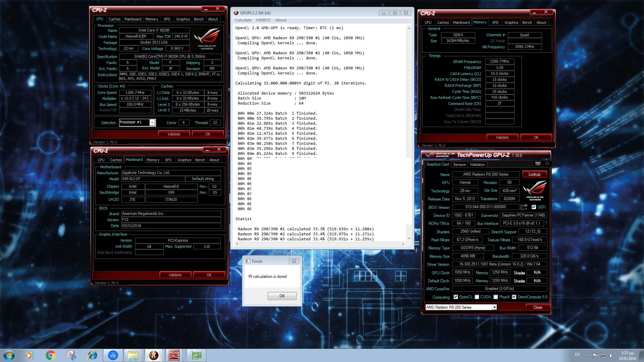Click GPUPI scrollbar down arrow
The width and height of the screenshot is (644, 362).
coord(409,239)
